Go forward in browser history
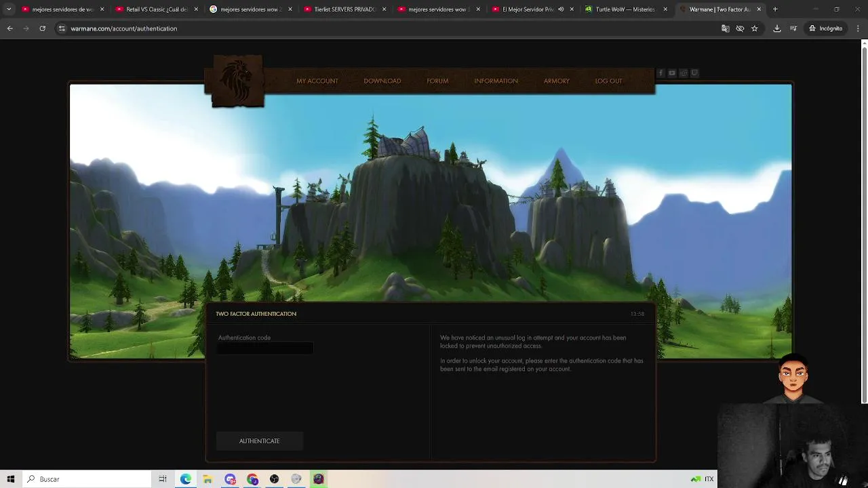868x488 pixels. [x=26, y=28]
